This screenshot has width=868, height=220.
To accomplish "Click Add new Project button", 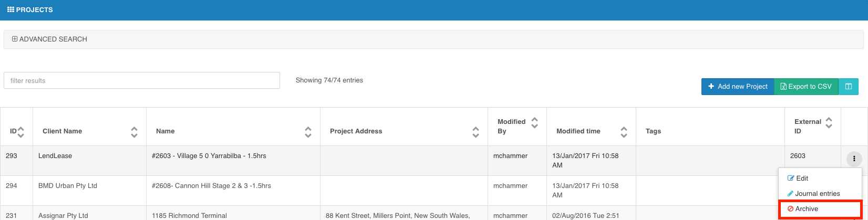I will tap(738, 87).
